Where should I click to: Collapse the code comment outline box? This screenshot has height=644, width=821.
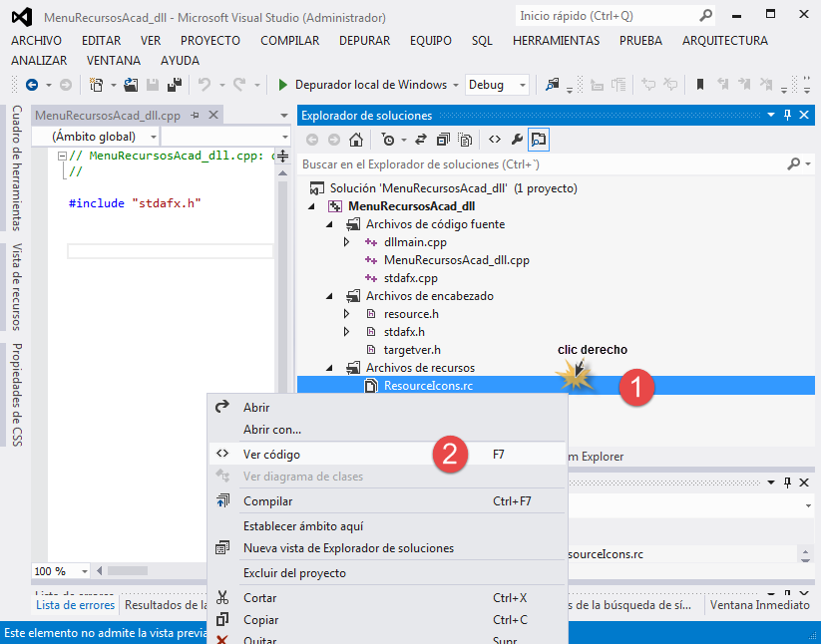point(62,156)
